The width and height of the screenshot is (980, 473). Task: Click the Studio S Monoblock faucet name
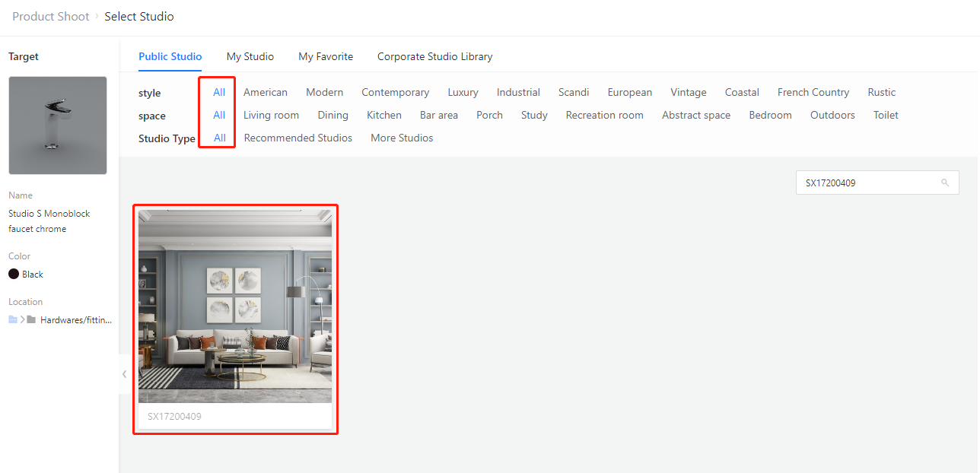click(49, 221)
